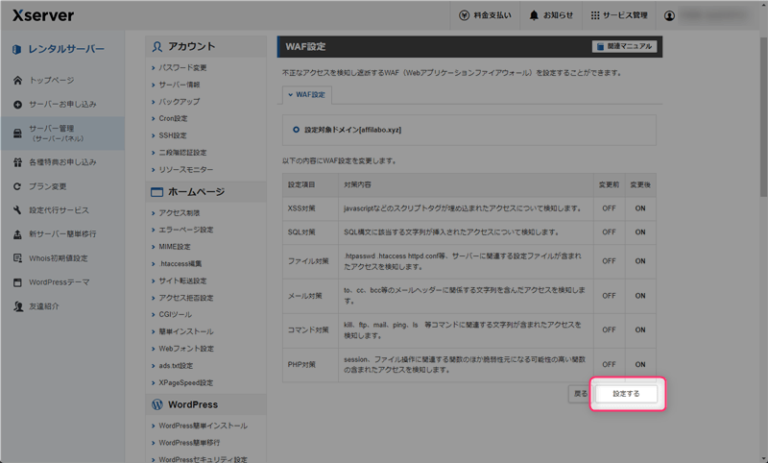Click the 各種特典お申し込み gift icon
This screenshot has height=463, width=768.
(x=17, y=161)
